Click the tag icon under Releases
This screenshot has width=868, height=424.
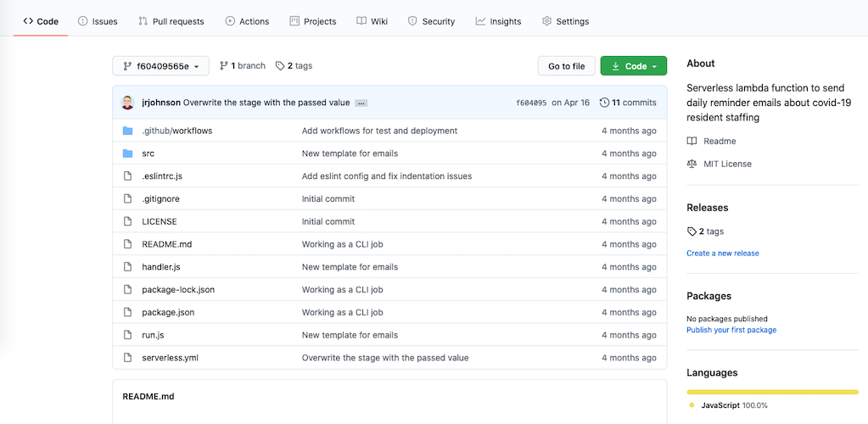click(692, 231)
